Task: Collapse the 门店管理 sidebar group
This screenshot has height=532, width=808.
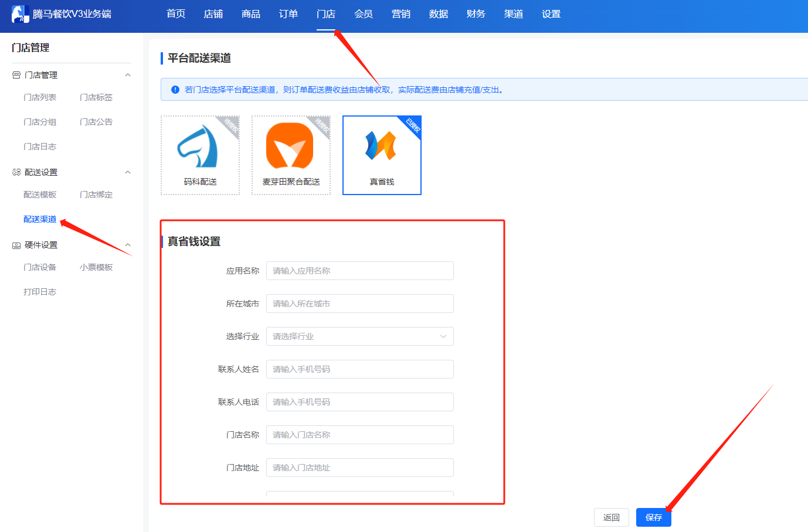Action: pyautogui.click(x=128, y=75)
